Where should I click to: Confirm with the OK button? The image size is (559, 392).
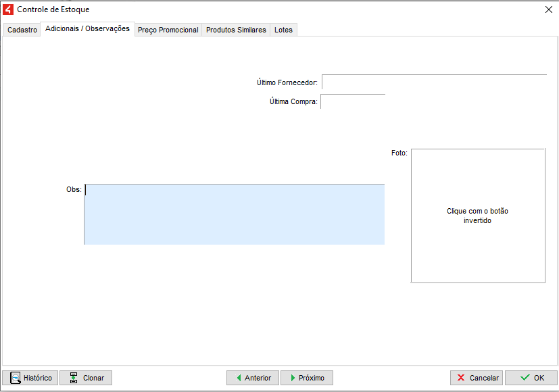[x=531, y=378]
